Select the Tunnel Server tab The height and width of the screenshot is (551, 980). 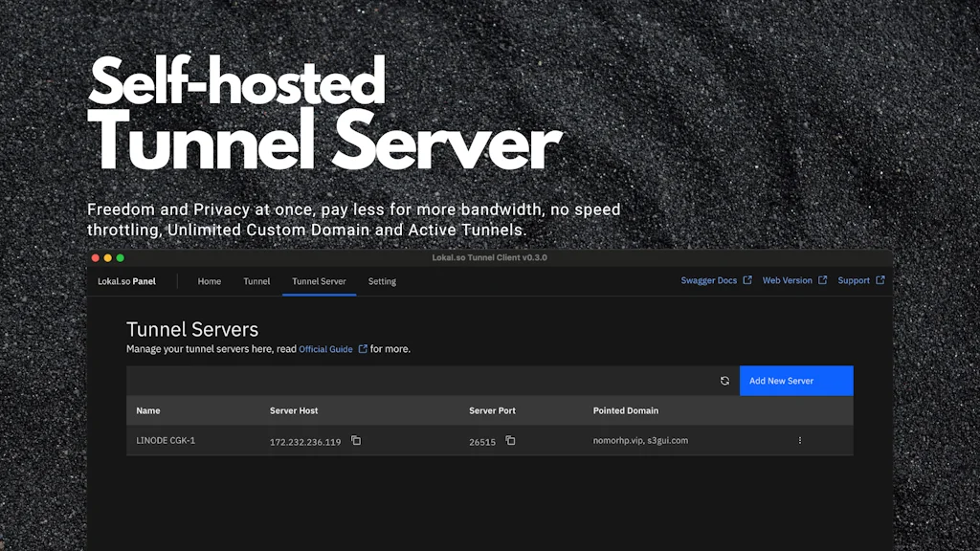tap(319, 281)
